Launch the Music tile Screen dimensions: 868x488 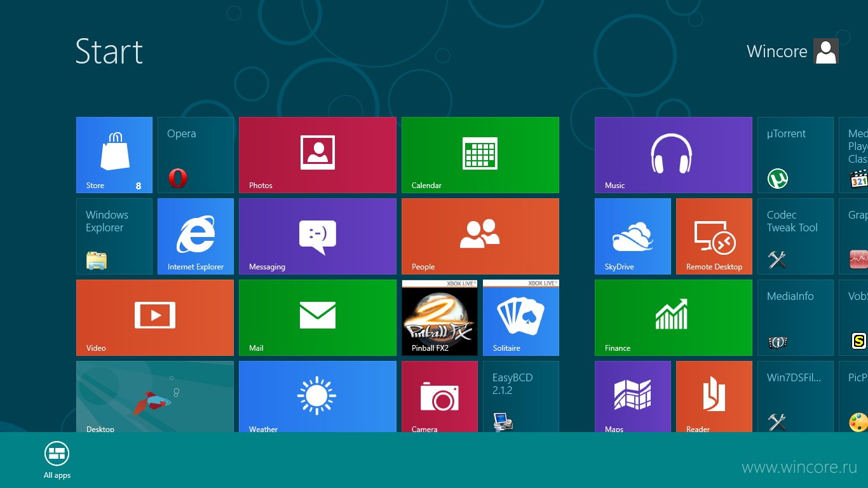pos(674,155)
